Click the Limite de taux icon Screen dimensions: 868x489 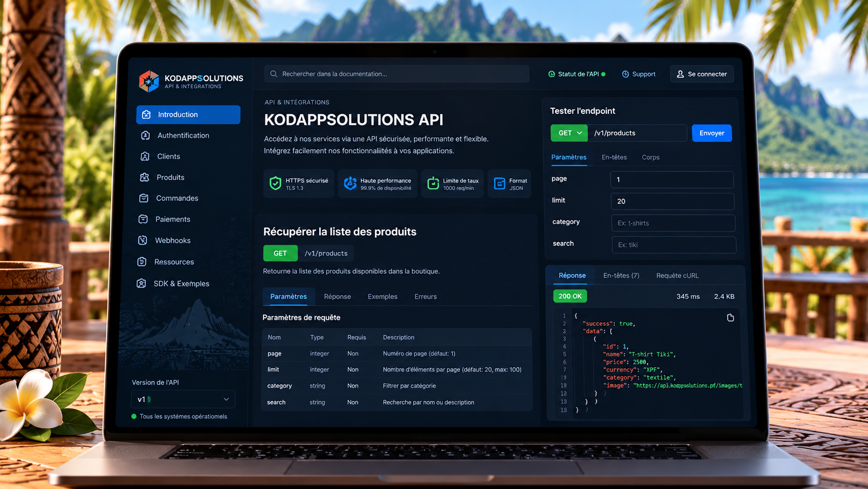tap(433, 183)
